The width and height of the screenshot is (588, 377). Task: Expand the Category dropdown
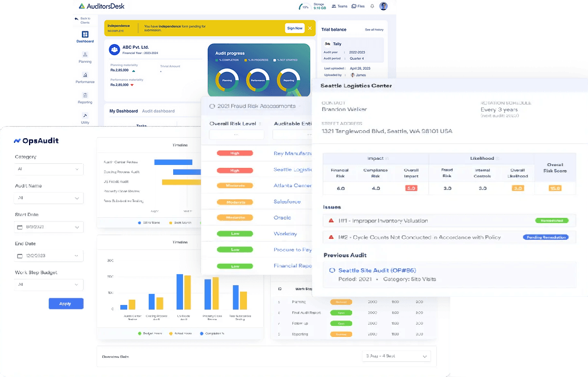point(49,169)
